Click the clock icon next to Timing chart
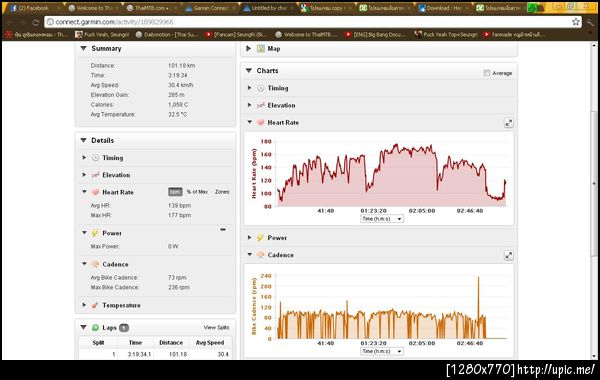 click(x=261, y=88)
